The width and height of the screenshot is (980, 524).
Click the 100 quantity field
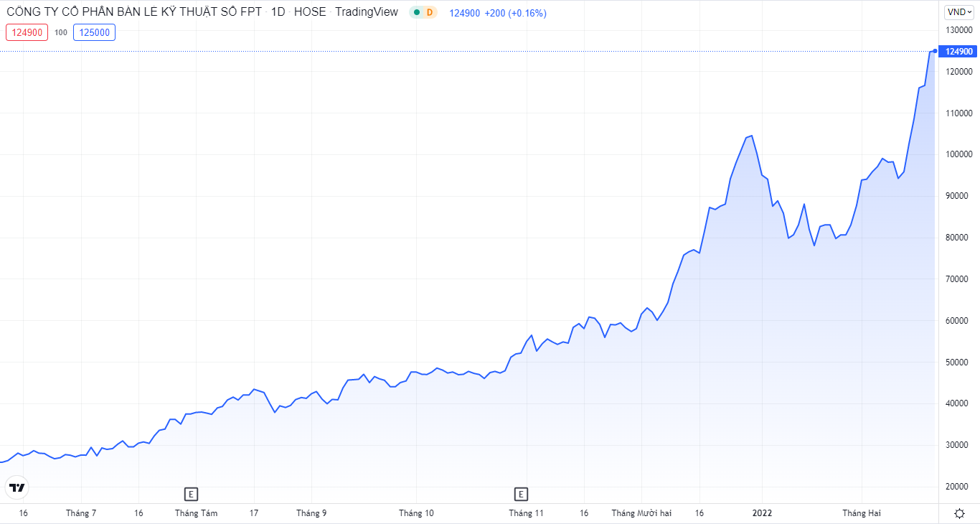[61, 32]
